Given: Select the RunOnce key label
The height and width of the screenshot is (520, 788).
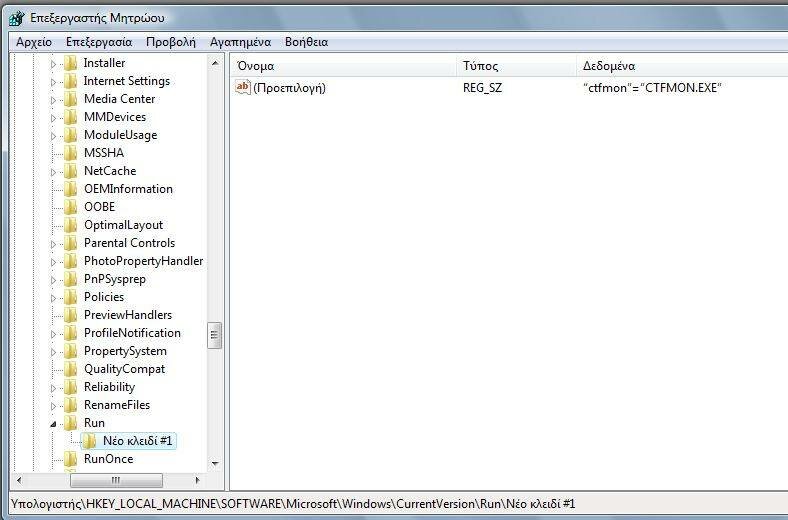Looking at the screenshot, I should 109,459.
